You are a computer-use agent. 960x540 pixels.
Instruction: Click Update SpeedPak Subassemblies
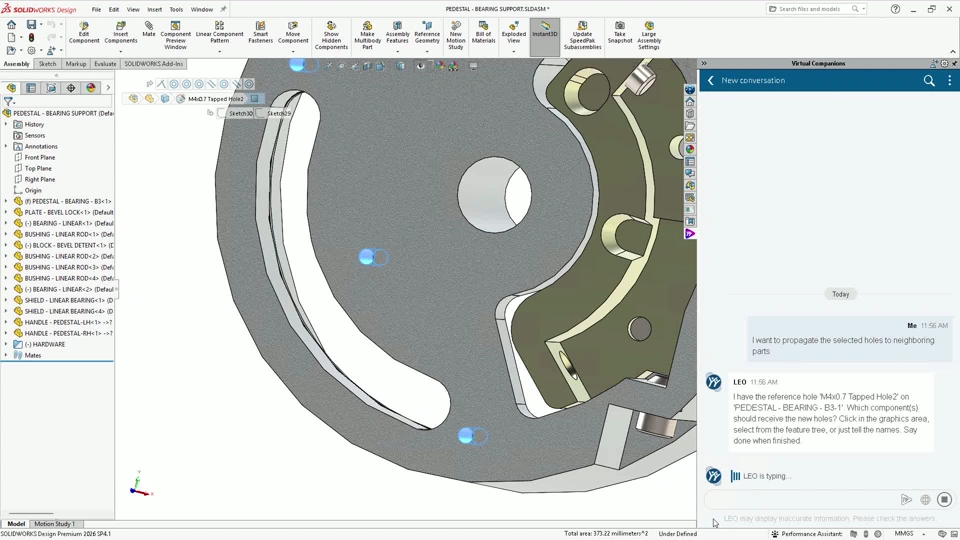tap(582, 36)
